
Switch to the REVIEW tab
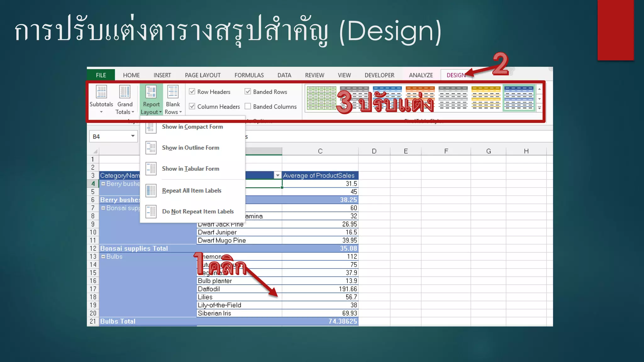[x=314, y=75]
